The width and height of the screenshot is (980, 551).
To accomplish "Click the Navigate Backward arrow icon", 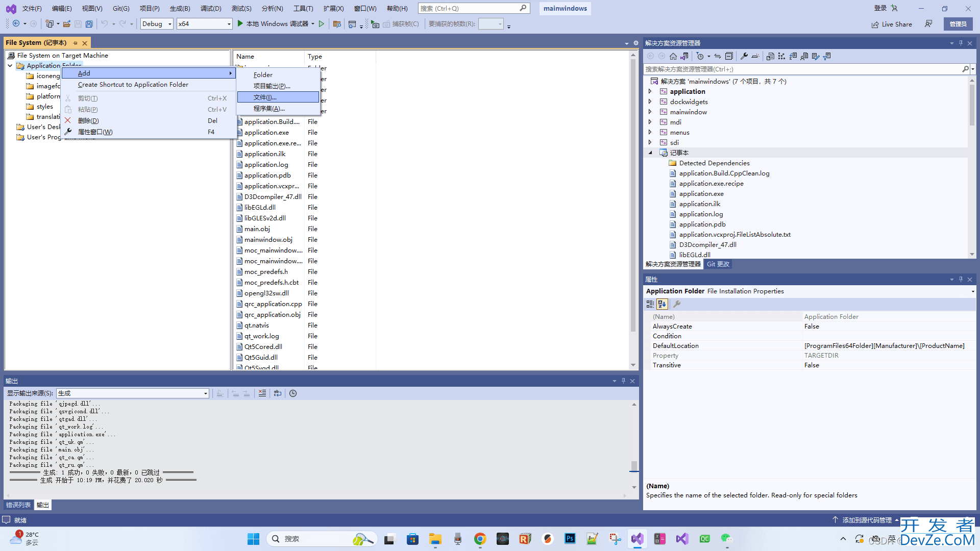I will coord(16,24).
